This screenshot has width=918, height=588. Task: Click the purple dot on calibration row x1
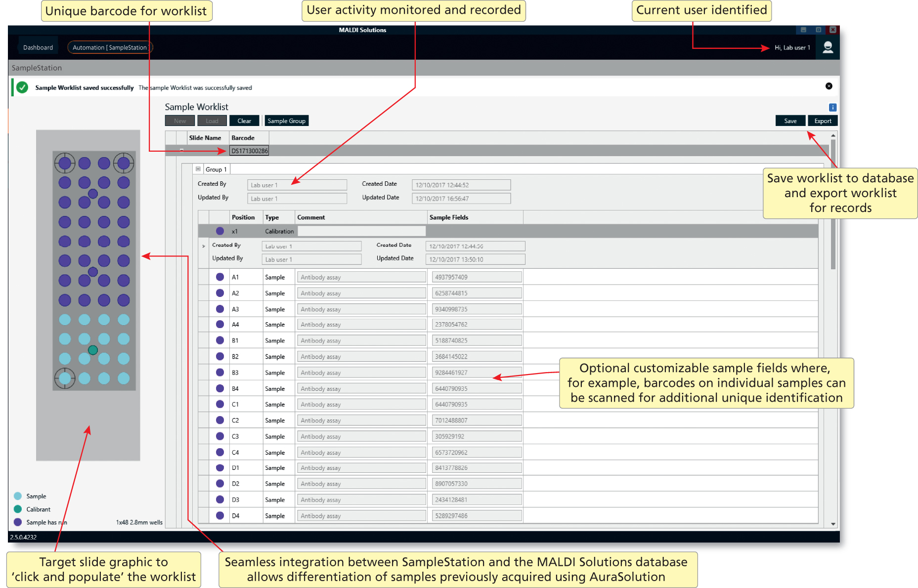point(220,231)
